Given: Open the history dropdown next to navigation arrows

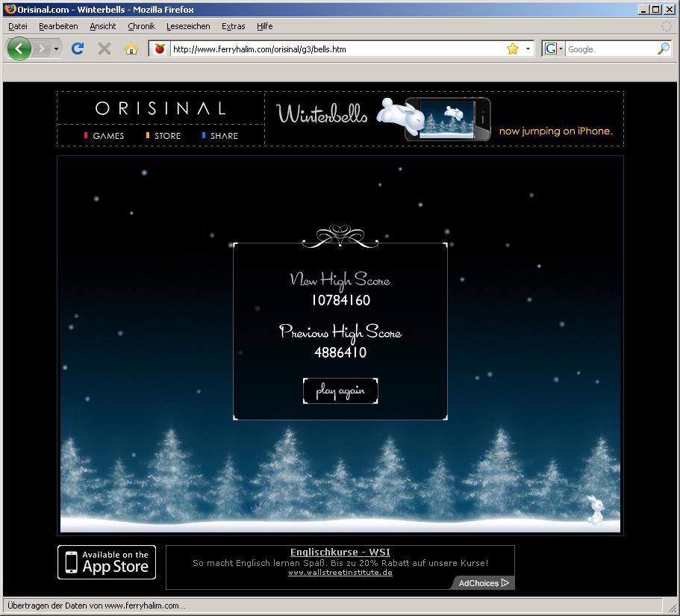Looking at the screenshot, I should [x=56, y=49].
